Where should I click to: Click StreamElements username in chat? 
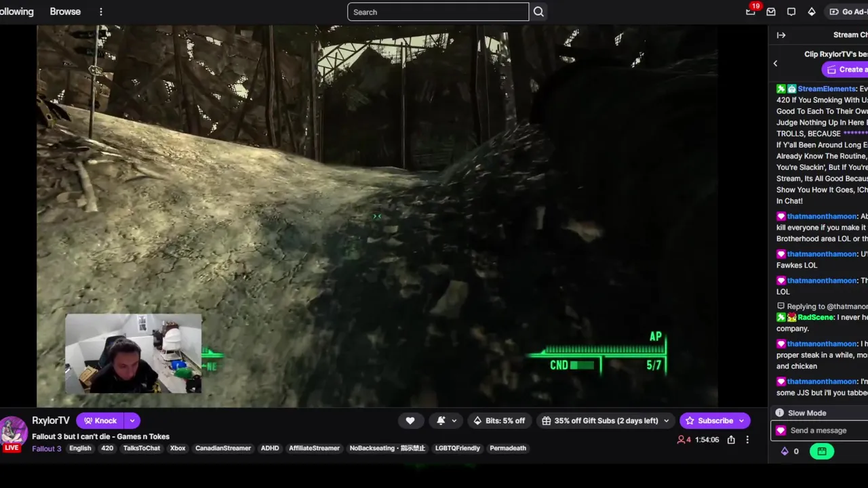click(x=827, y=89)
